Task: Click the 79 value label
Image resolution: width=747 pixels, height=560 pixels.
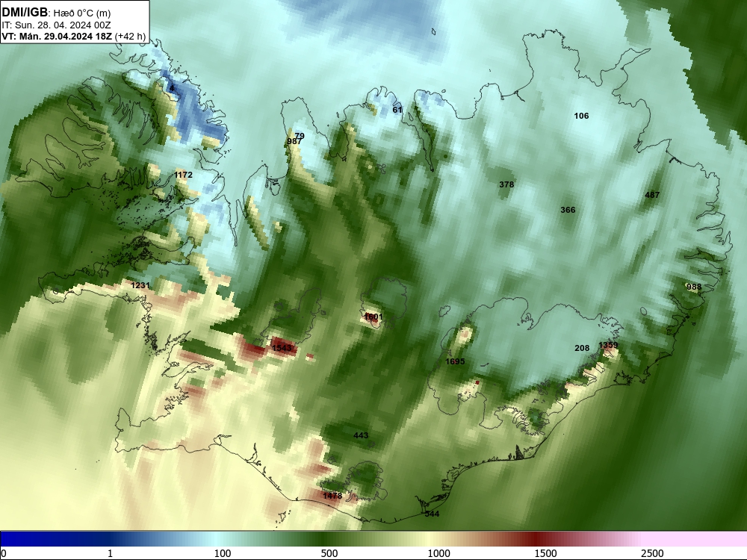Action: click(x=300, y=136)
